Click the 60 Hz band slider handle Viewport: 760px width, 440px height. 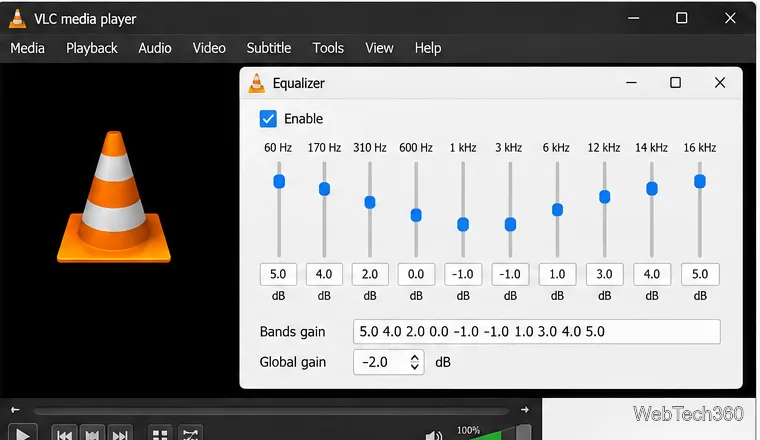click(x=279, y=182)
